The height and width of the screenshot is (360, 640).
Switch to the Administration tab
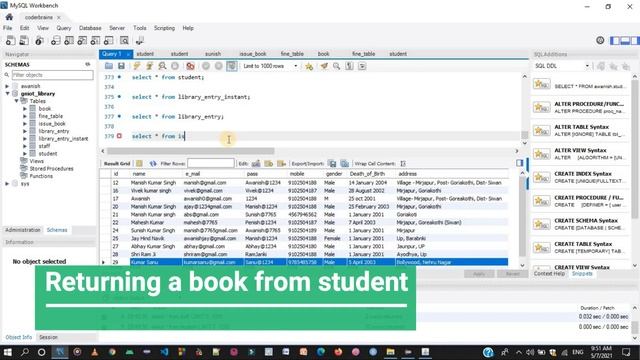pos(23,230)
